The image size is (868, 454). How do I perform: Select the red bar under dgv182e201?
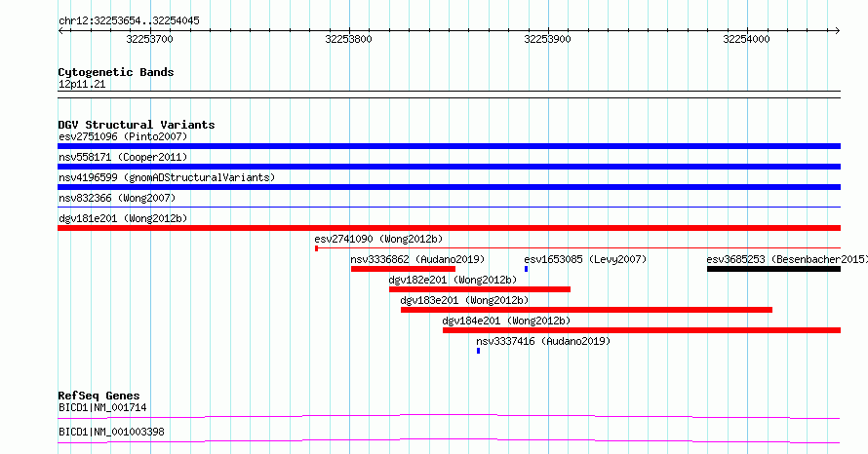[480, 289]
